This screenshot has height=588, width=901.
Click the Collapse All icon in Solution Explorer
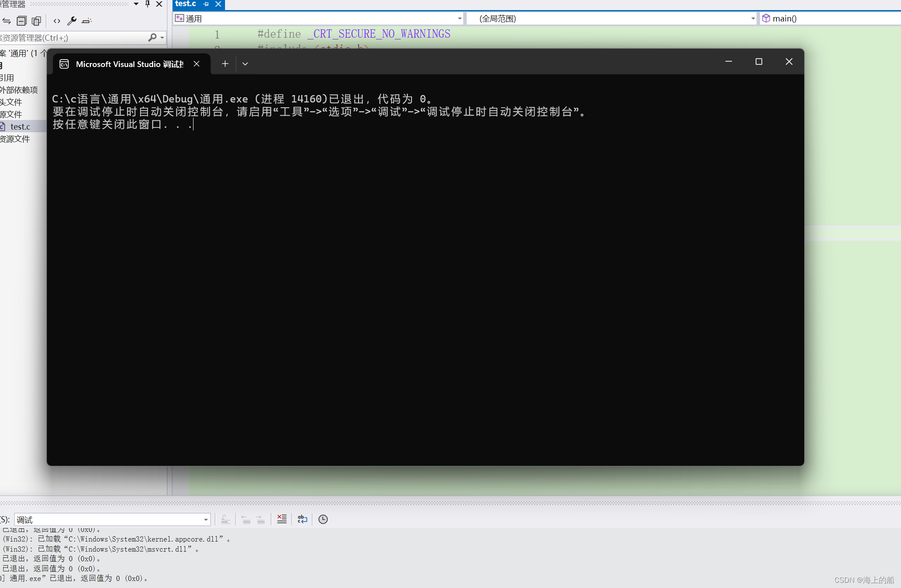21,21
